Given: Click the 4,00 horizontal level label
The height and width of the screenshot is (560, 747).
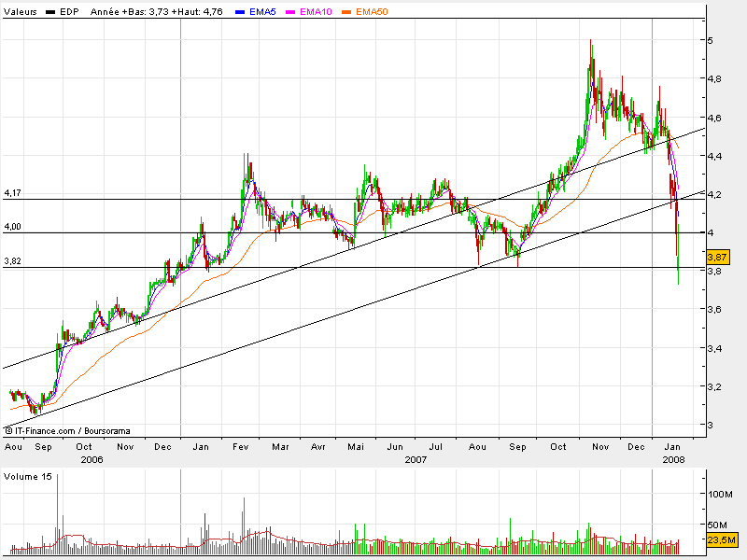Looking at the screenshot, I should pos(12,227).
